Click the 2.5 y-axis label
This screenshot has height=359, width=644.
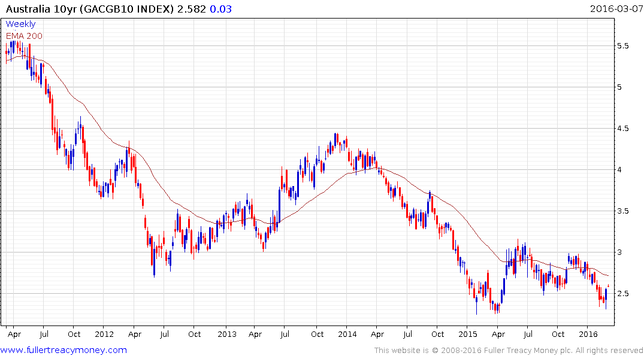tap(623, 293)
